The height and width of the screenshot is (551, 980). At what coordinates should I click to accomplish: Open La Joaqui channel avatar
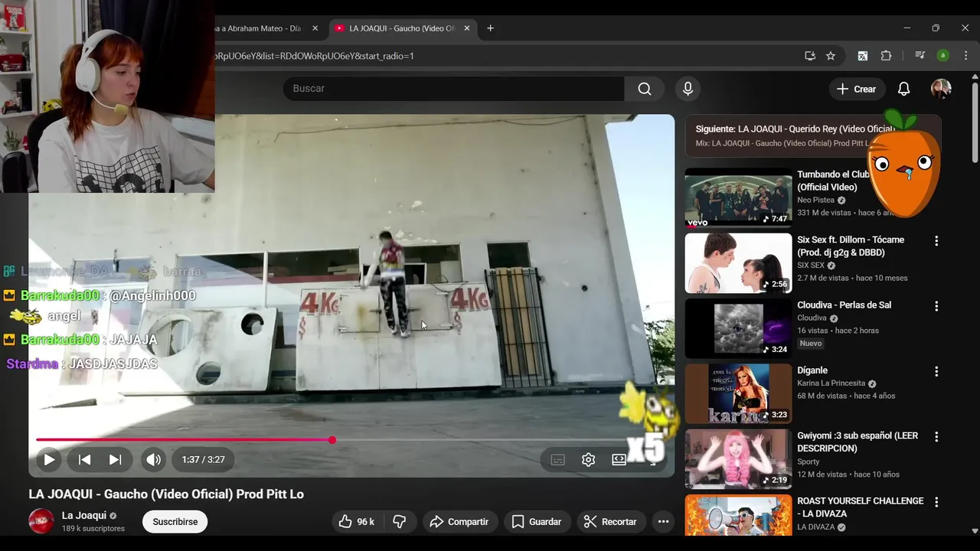coord(41,521)
